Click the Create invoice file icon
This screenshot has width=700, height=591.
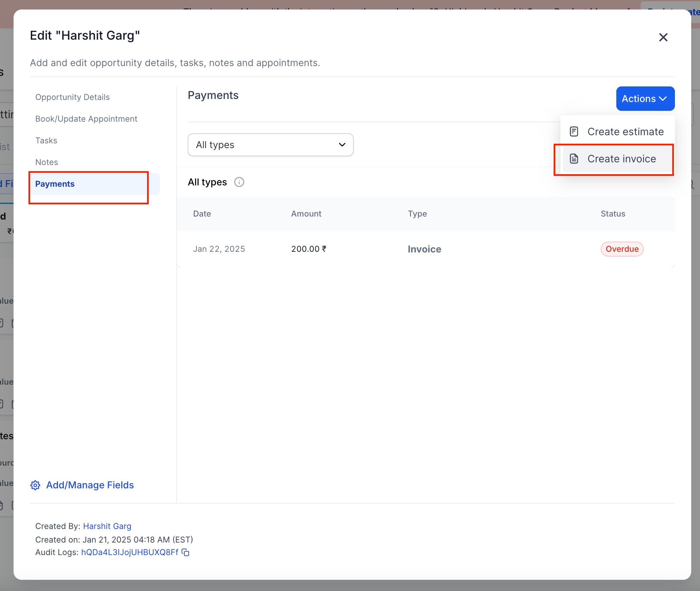coord(574,159)
